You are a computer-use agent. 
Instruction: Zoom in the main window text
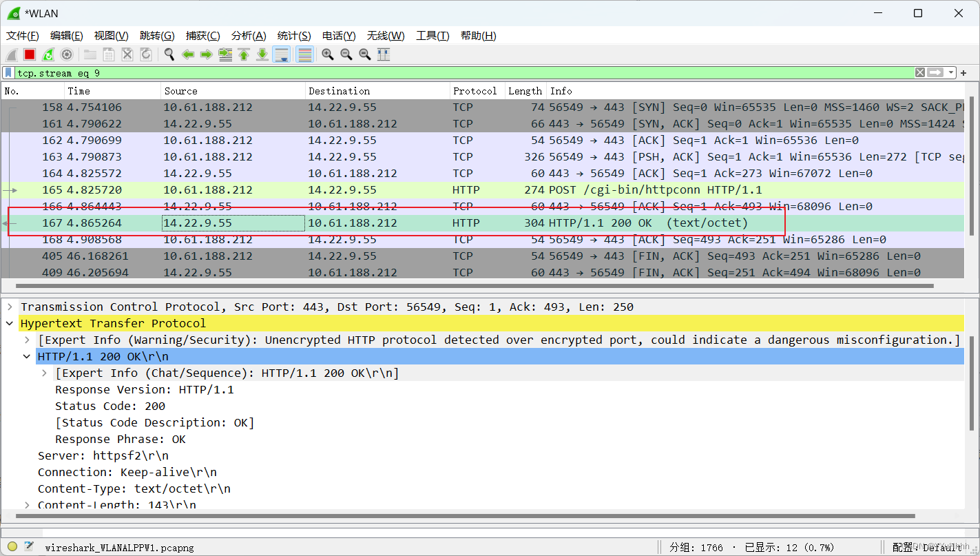pyautogui.click(x=328, y=54)
